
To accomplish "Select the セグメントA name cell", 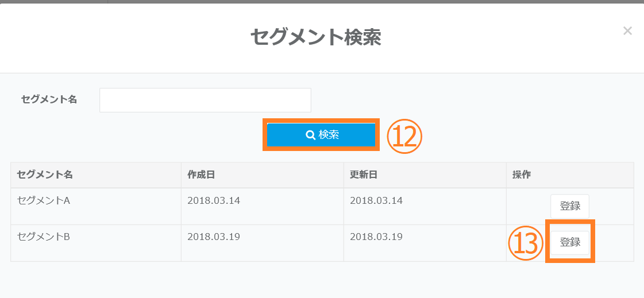I will point(44,201).
